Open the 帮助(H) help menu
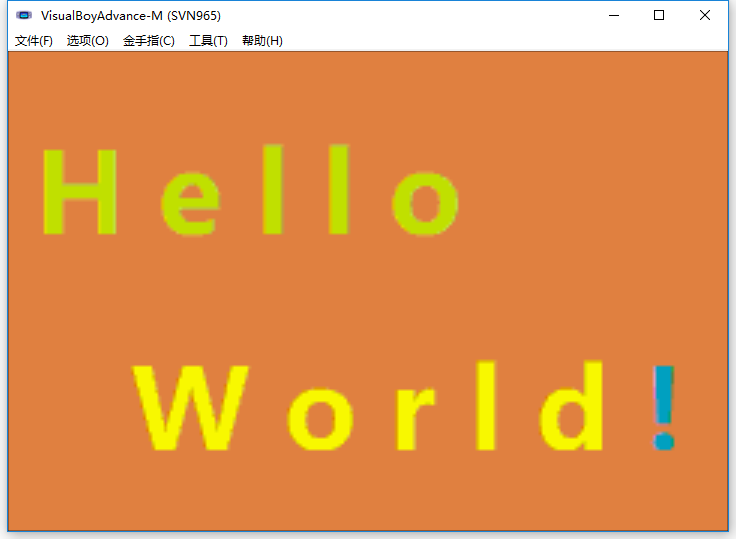736x539 pixels. coord(262,41)
